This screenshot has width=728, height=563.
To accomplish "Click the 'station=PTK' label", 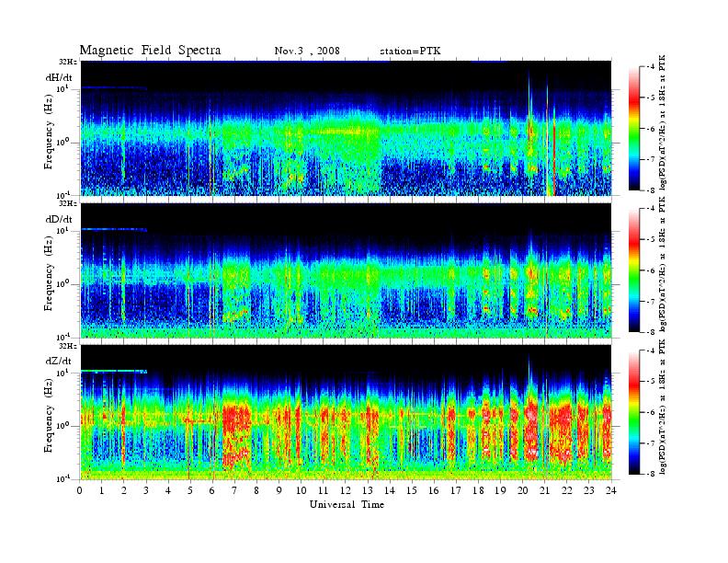I will point(410,51).
